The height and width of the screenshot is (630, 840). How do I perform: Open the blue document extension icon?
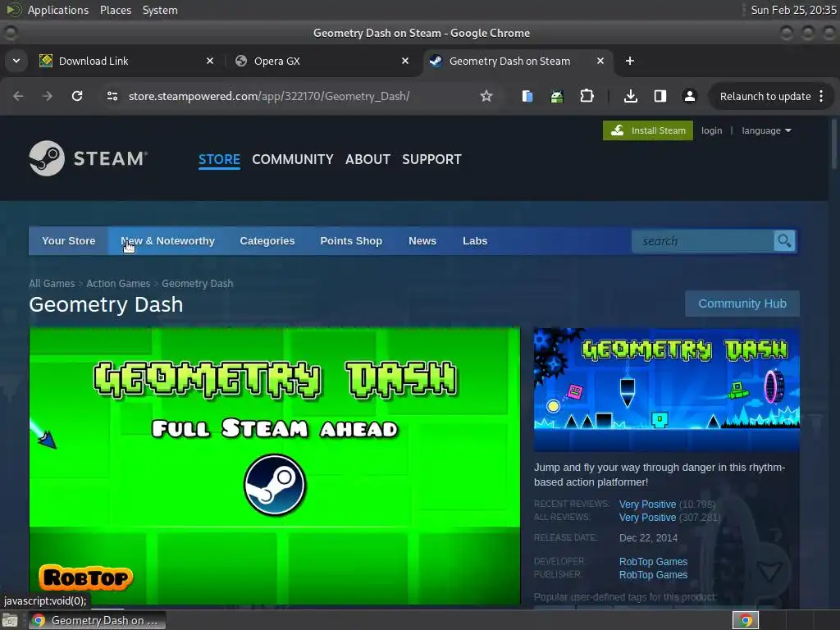527,96
